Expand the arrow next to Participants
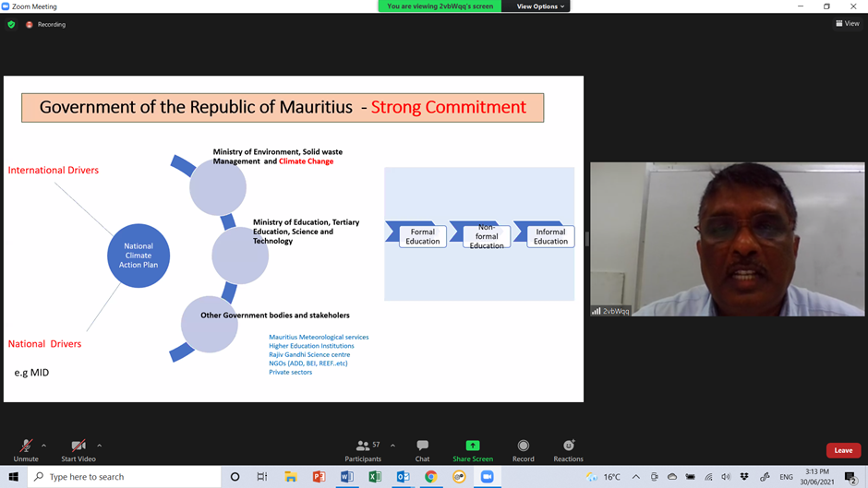This screenshot has height=488, width=868. point(392,446)
